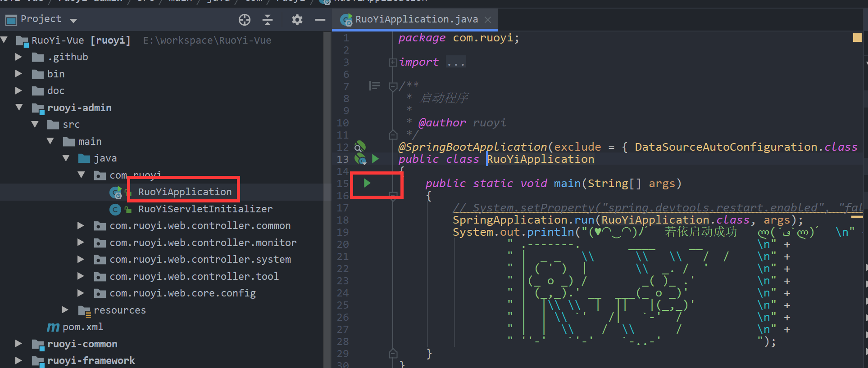
Task: Click Spring bean gutter icon on line 12
Action: 359,147
